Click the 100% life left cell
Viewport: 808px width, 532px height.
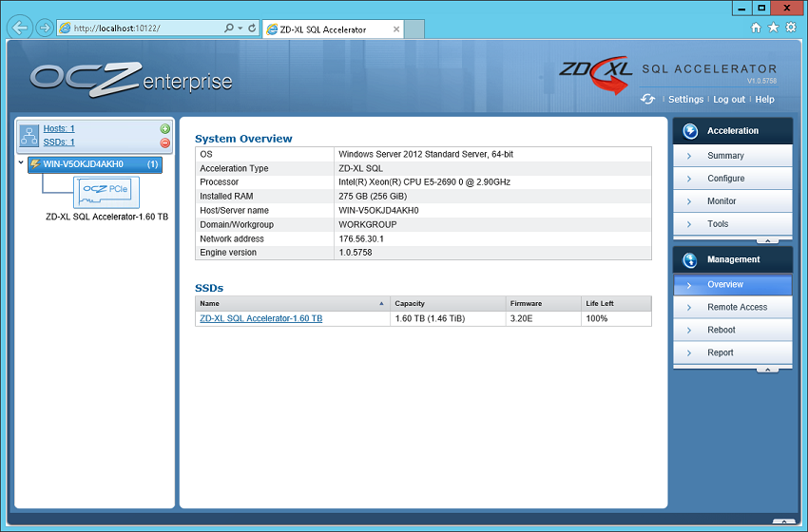(616, 318)
